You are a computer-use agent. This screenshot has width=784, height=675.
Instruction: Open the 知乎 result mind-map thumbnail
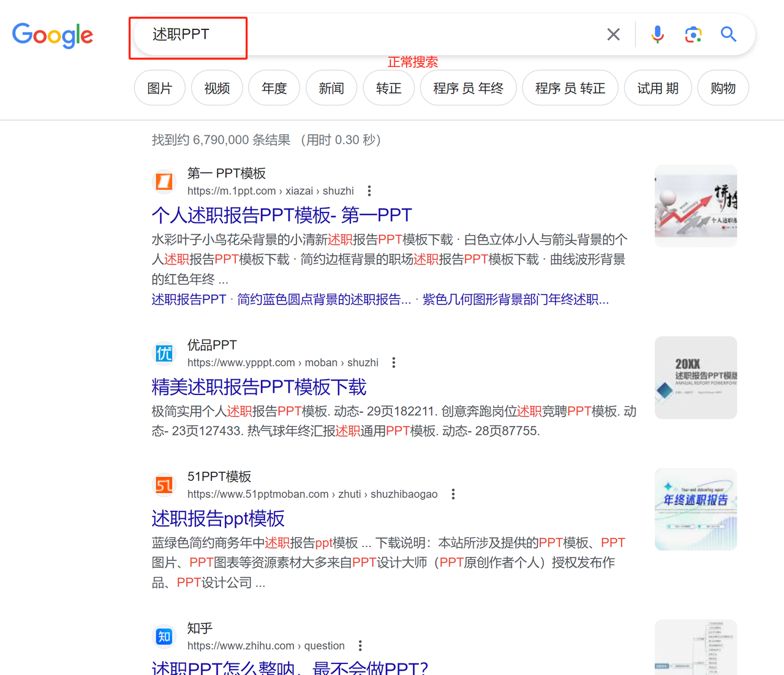(696, 647)
